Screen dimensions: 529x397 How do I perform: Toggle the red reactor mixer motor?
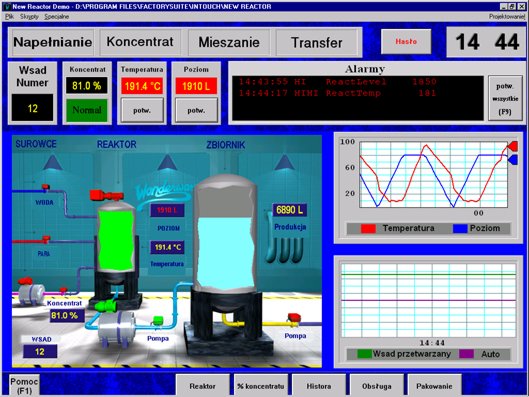(106, 195)
